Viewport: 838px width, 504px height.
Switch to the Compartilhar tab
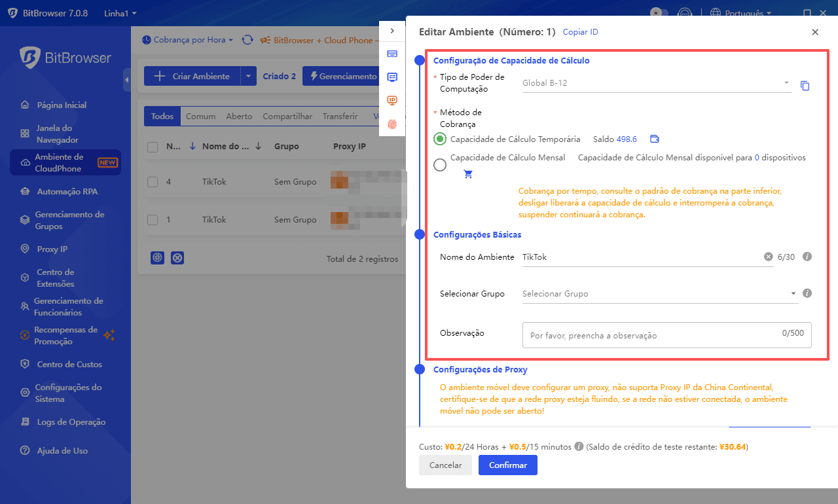point(287,117)
